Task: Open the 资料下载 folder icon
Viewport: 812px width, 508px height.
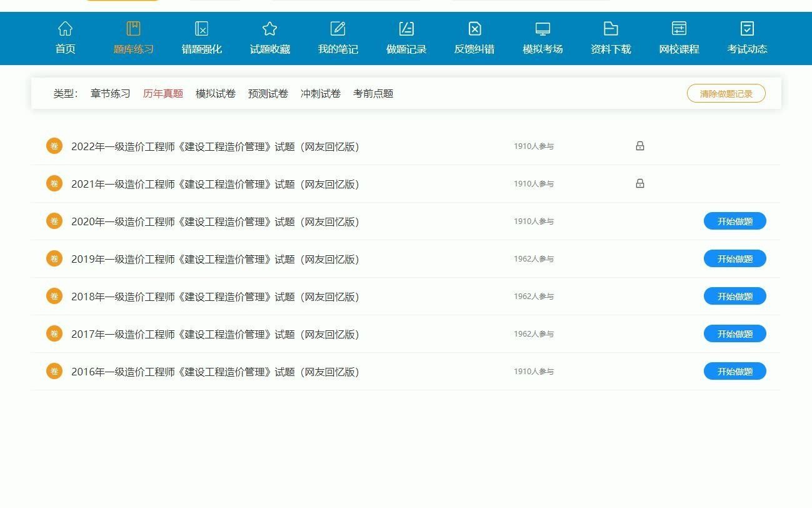Action: point(611,28)
